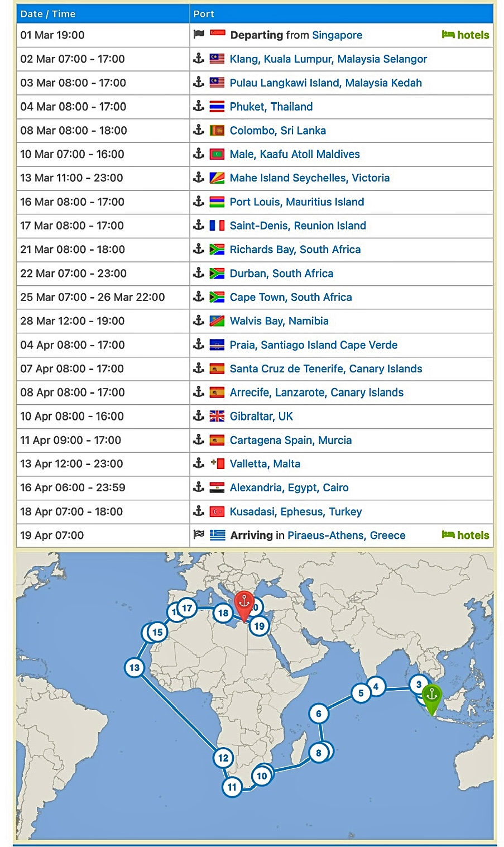The image size is (504, 847).
Task: Open hotels link for Singapore departure
Action: (465, 35)
